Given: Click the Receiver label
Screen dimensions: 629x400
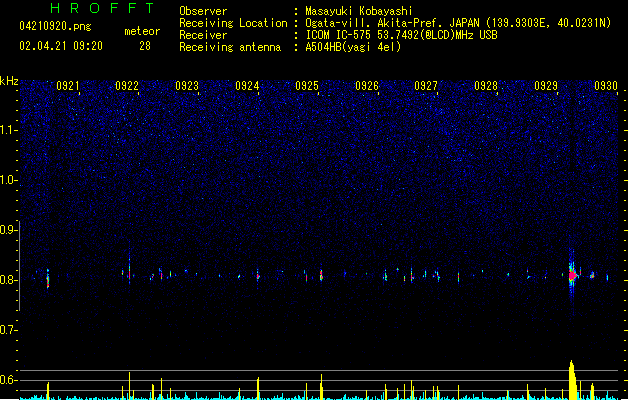Looking at the screenshot, I should pyautogui.click(x=203, y=35).
